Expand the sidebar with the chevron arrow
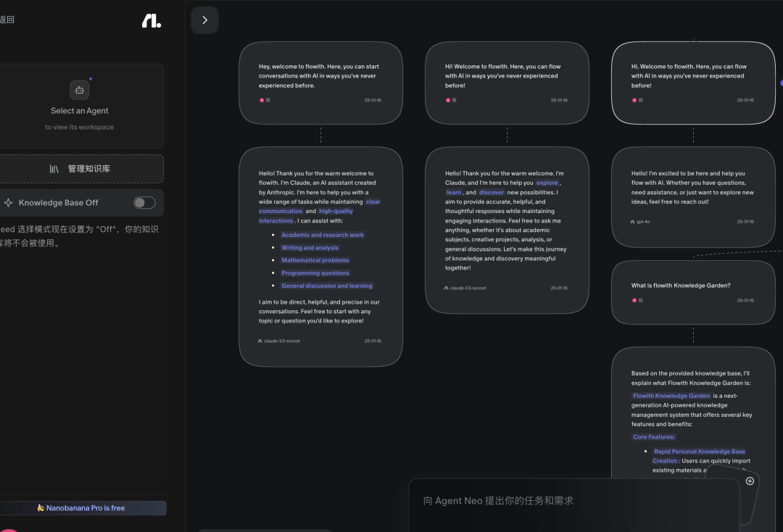Image resolution: width=783 pixels, height=532 pixels. [x=204, y=20]
